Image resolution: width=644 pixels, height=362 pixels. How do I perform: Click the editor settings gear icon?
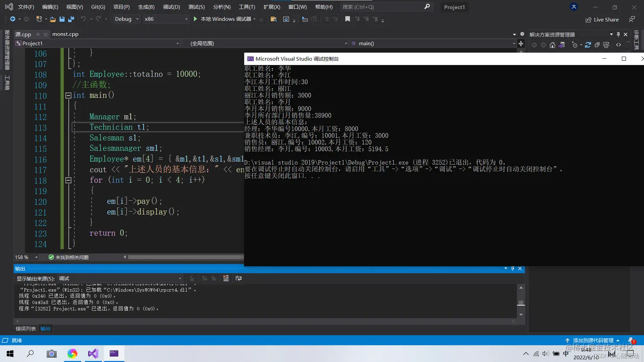click(522, 34)
